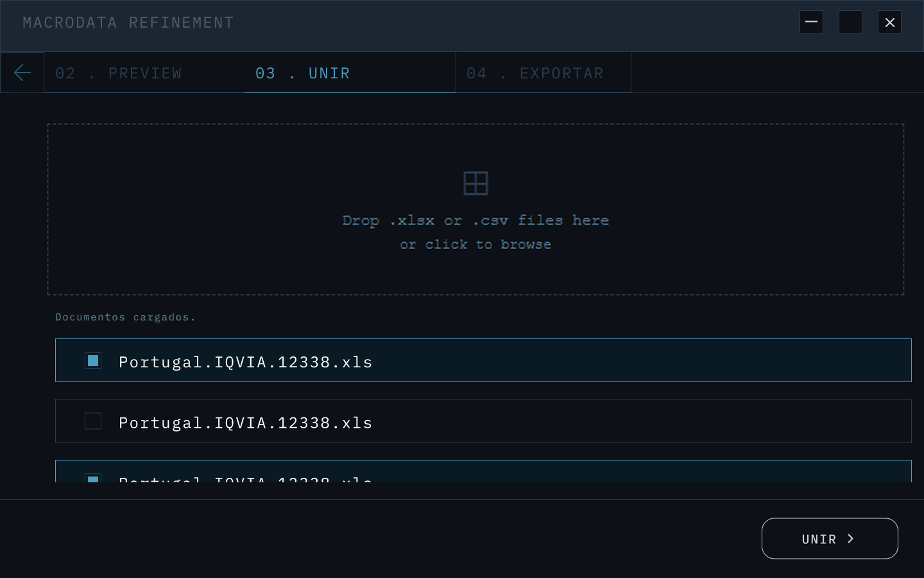Click the grid icon in the drop zone
924x578 pixels.
pos(475,183)
